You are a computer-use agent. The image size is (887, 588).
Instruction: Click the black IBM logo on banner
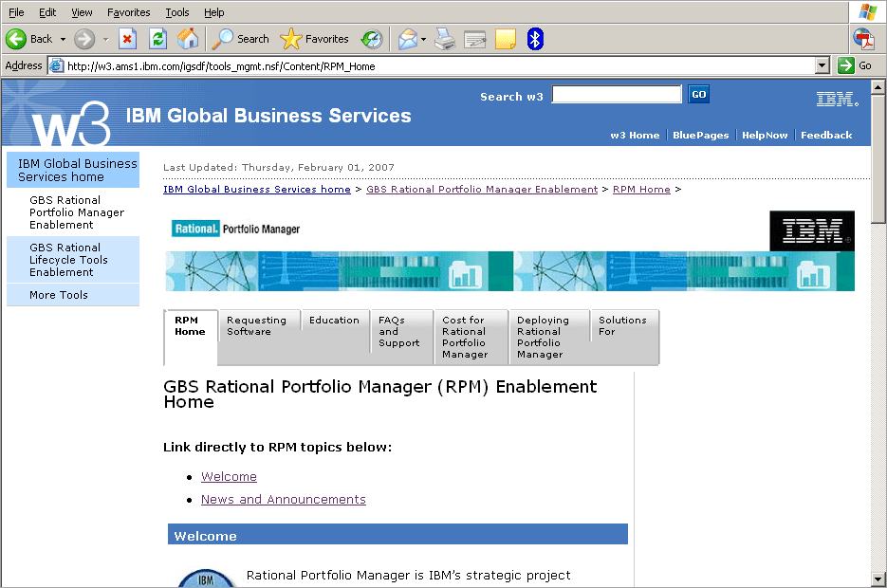812,230
